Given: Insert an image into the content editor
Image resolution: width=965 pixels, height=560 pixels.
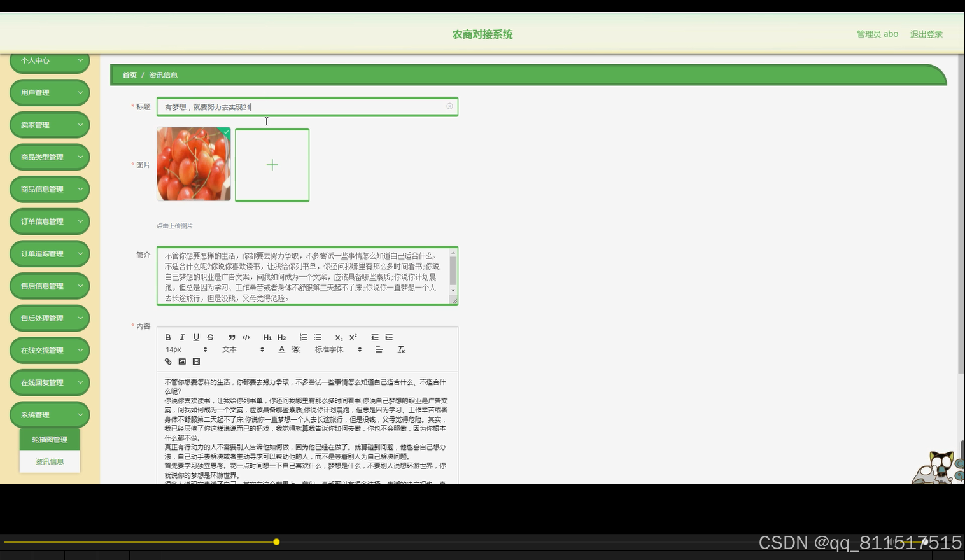Looking at the screenshot, I should click(x=182, y=361).
